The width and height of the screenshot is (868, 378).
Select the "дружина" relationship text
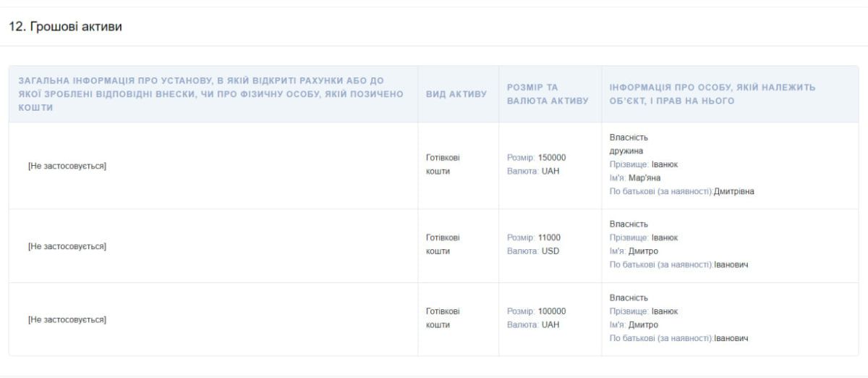tap(626, 151)
